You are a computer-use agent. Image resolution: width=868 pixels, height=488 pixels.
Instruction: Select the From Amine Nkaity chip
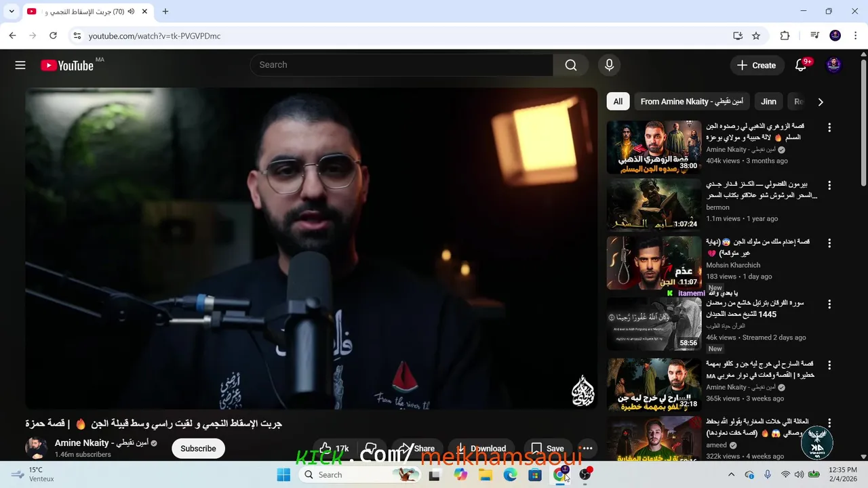coord(692,102)
